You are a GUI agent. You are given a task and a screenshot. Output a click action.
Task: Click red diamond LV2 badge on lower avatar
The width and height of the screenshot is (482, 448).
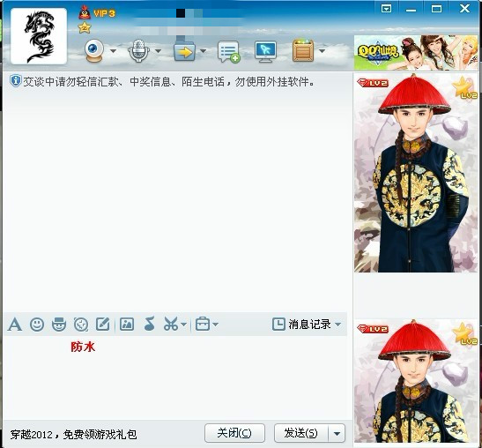pos(373,329)
